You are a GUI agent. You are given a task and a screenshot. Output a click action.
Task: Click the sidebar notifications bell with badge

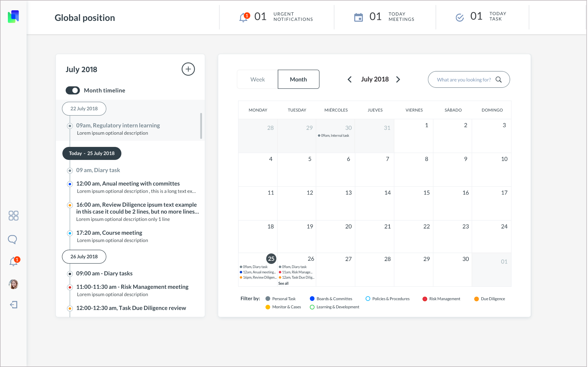[13, 262]
